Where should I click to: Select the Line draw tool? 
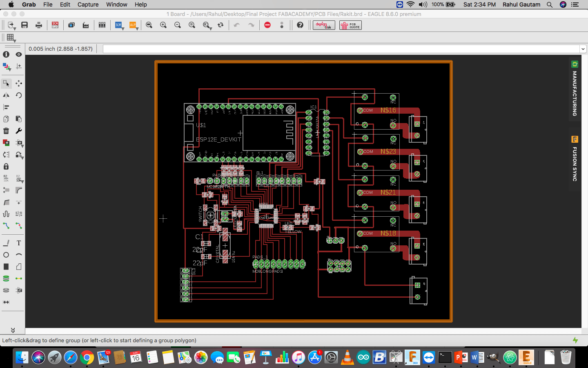pyautogui.click(x=6, y=243)
